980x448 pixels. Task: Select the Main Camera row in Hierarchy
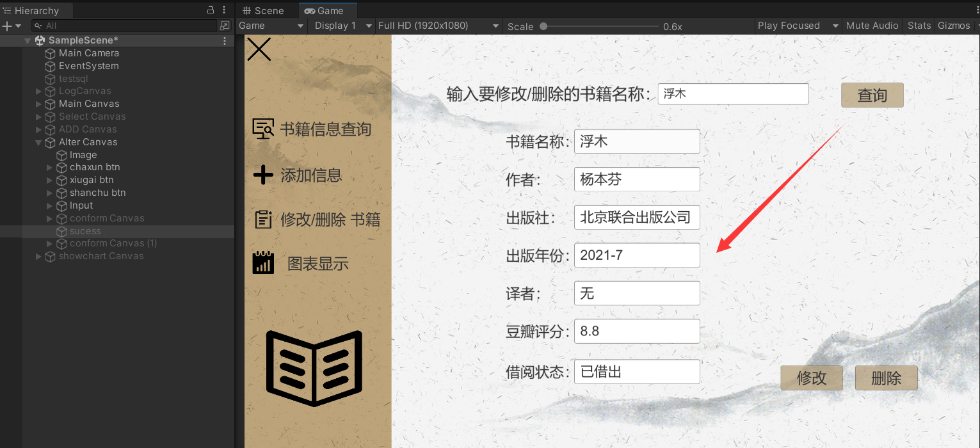coord(117,53)
